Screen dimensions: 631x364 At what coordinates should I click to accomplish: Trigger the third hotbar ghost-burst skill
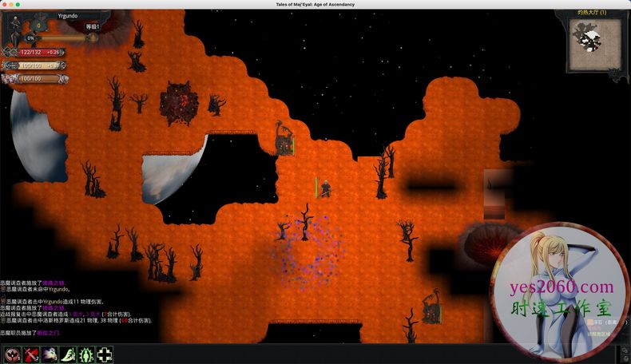[50, 354]
